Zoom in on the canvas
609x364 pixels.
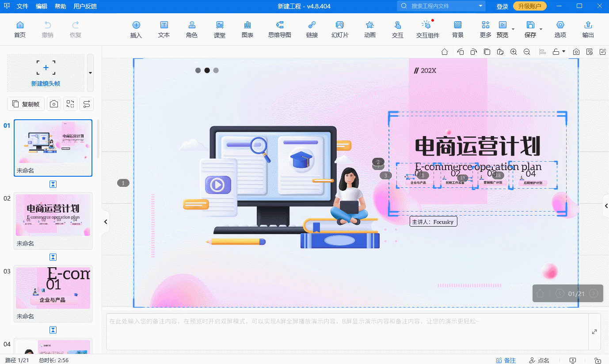(x=514, y=52)
